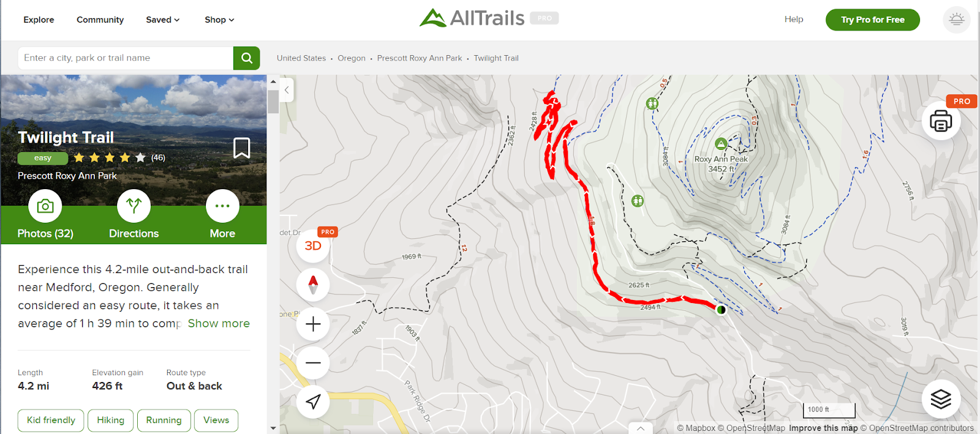Expand the Saved dropdown menu
Viewport: 980px width, 434px height.
tap(163, 20)
